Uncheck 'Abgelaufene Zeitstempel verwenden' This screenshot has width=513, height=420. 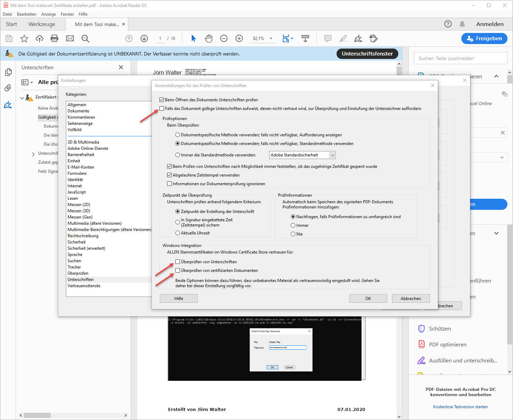coord(169,175)
